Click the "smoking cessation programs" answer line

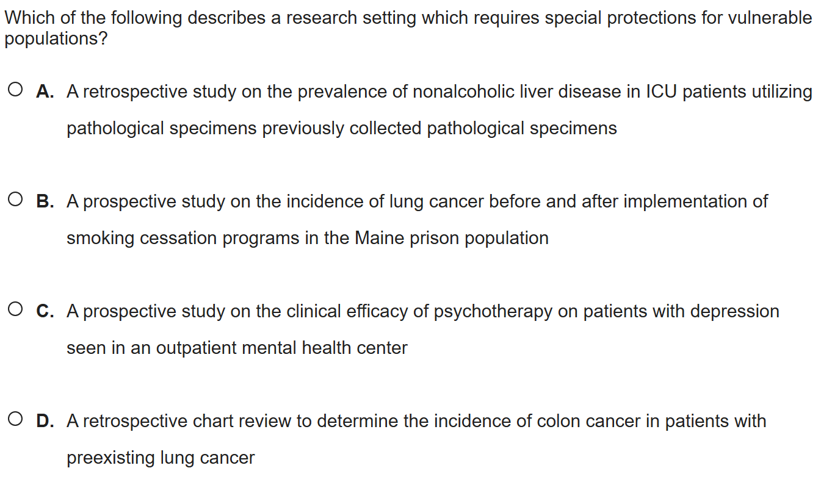(307, 238)
